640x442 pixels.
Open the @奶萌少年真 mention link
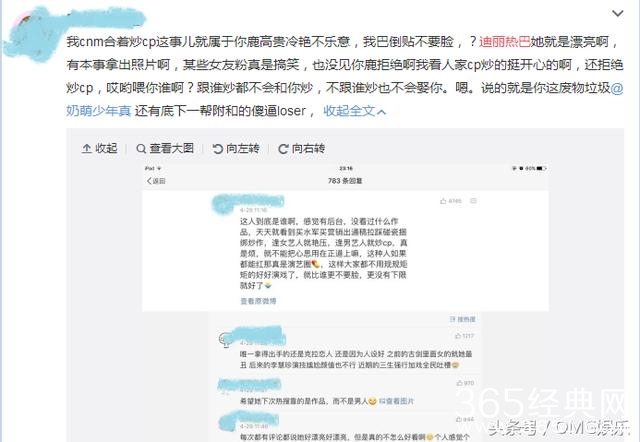click(98, 111)
